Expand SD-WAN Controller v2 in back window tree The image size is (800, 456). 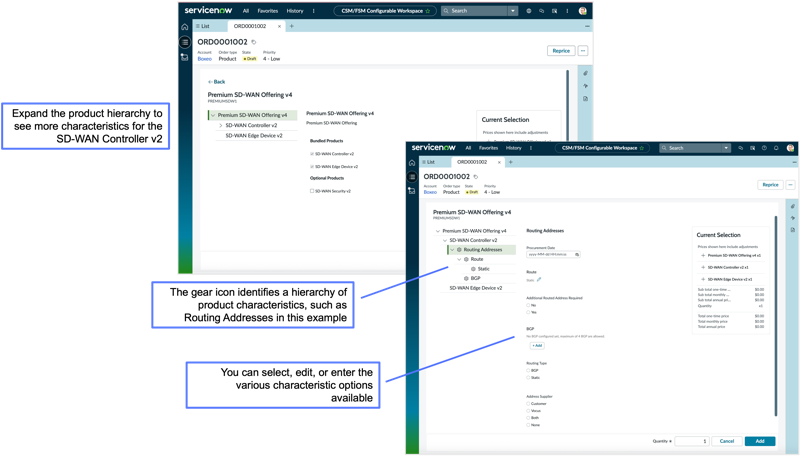(x=220, y=125)
